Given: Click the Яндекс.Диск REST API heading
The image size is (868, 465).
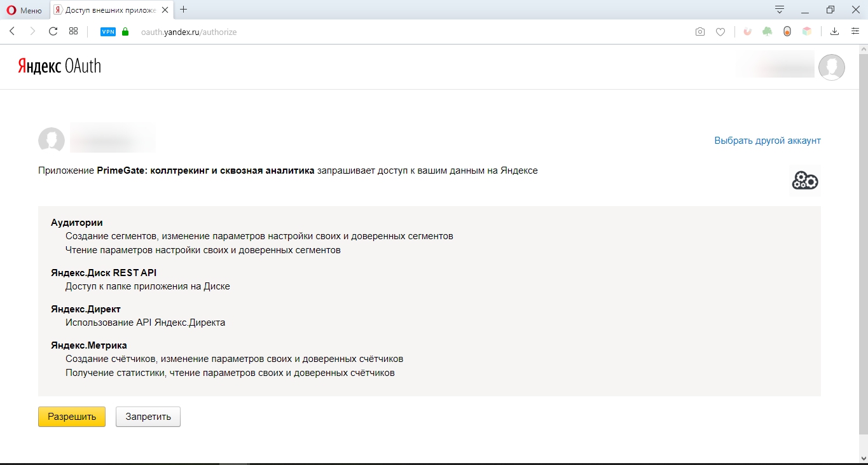Looking at the screenshot, I should [104, 272].
